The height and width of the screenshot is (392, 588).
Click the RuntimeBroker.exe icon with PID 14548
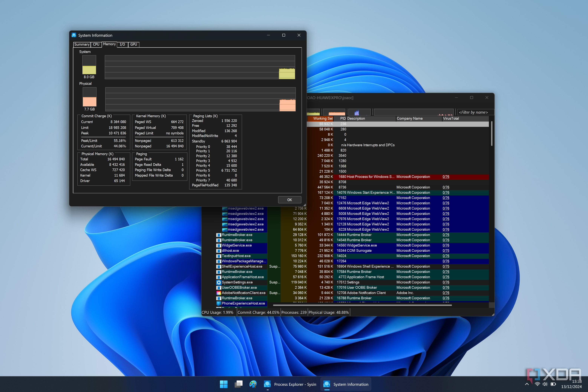point(219,240)
